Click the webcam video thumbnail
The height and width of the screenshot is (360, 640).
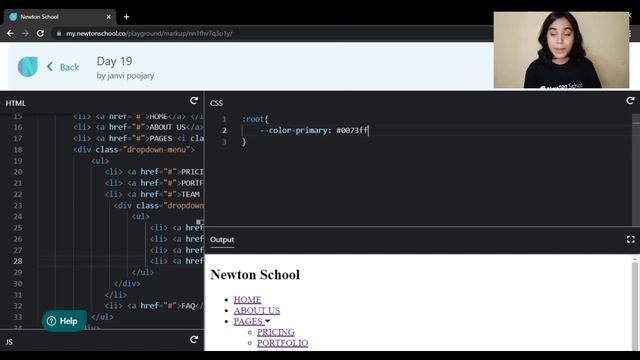(561, 50)
